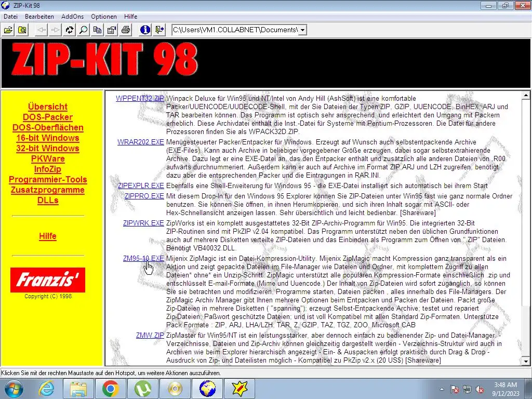The image size is (532, 399).
Task: Click the CD disc taskbar icon
Action: pyautogui.click(x=175, y=389)
